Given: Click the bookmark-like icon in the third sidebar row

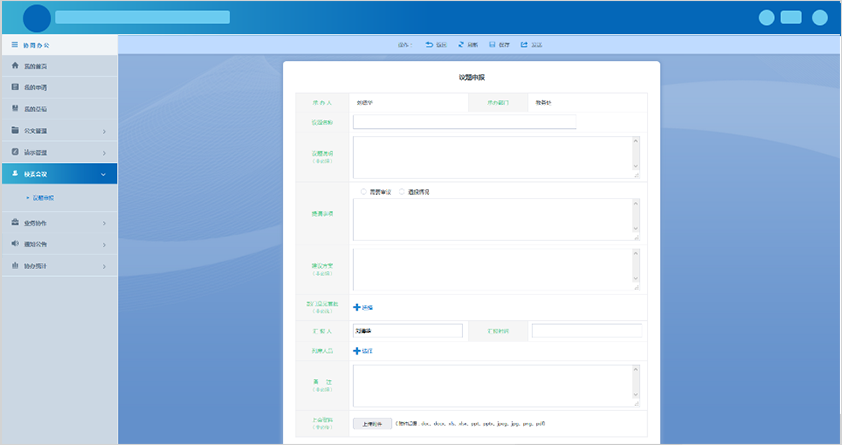Looking at the screenshot, I should 15,108.
